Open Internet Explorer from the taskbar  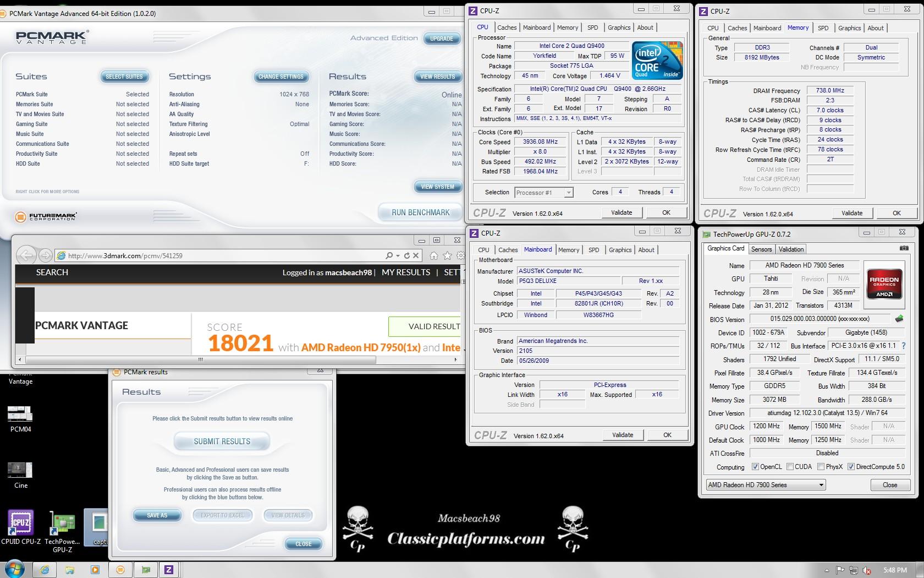coord(45,570)
